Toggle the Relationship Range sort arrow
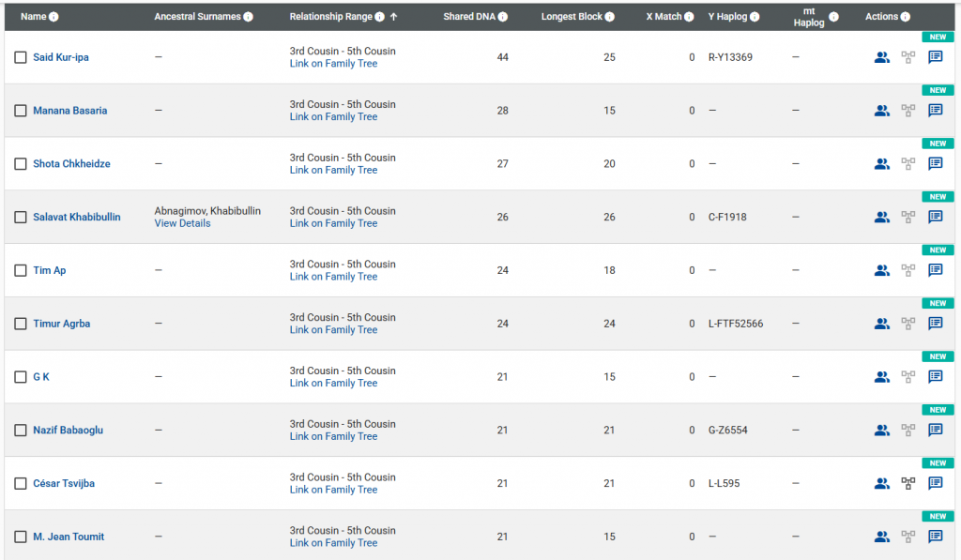The height and width of the screenshot is (560, 961). 393,17
